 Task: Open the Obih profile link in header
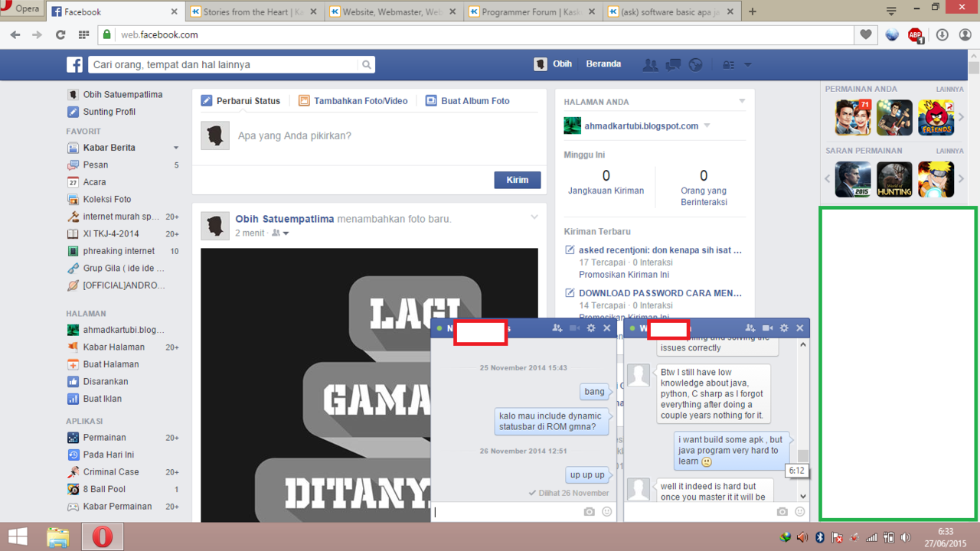click(553, 64)
